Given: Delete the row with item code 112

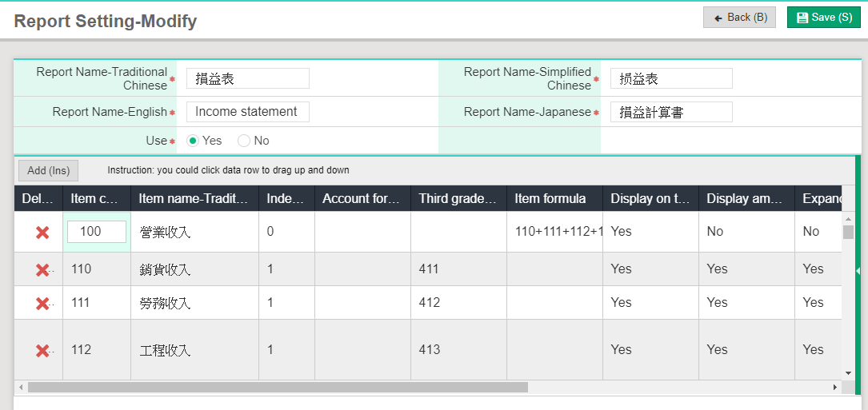Looking at the screenshot, I should (42, 350).
